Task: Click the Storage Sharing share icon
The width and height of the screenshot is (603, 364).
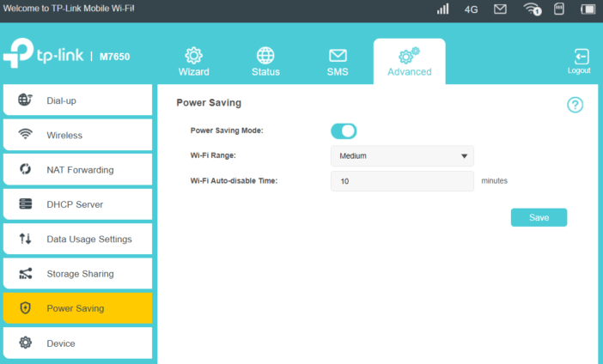Action: pyautogui.click(x=26, y=273)
